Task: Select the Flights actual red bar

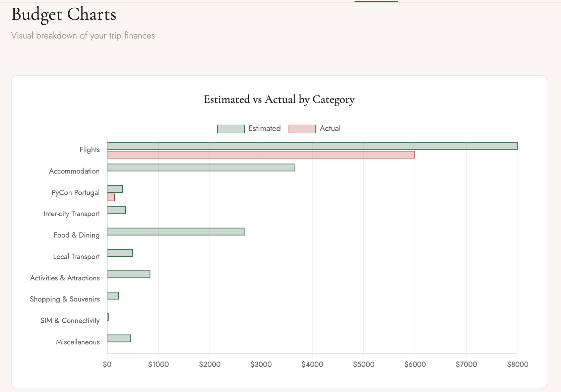Action: 261,154
